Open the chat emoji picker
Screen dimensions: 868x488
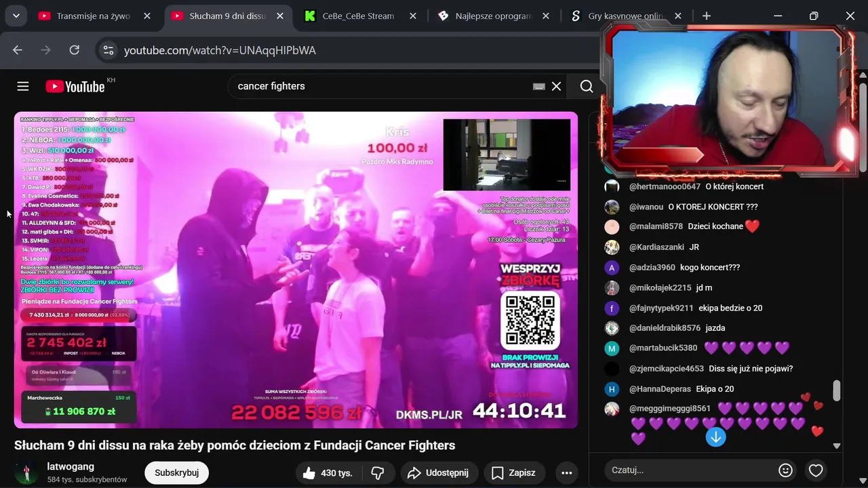[785, 470]
